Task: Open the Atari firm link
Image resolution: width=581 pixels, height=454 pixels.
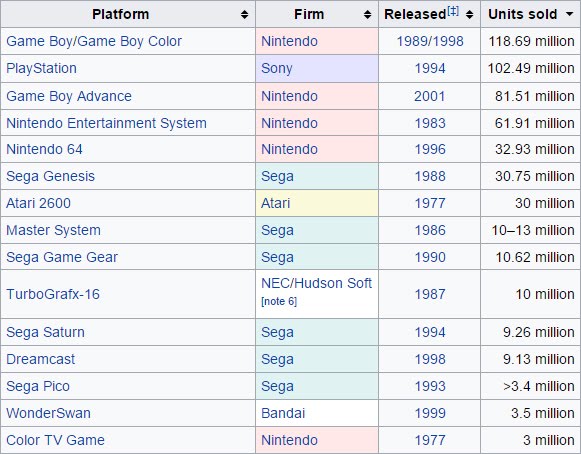Action: pos(276,203)
